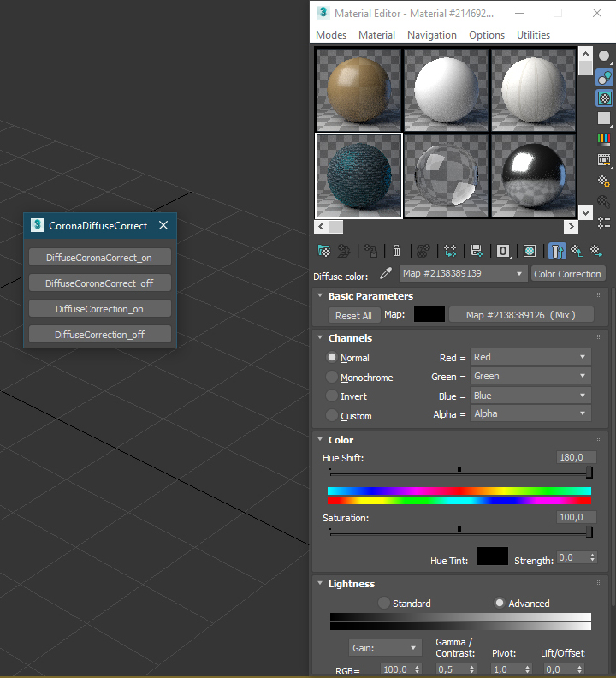
Task: Open the Material ID Channel flyout
Action: (x=503, y=251)
